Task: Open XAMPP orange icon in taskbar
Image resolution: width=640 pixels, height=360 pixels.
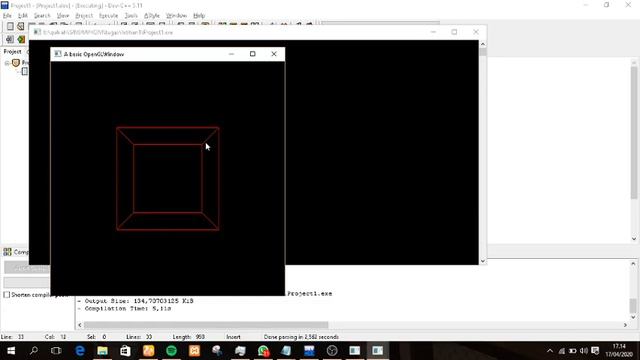Action: pyautogui.click(x=194, y=351)
